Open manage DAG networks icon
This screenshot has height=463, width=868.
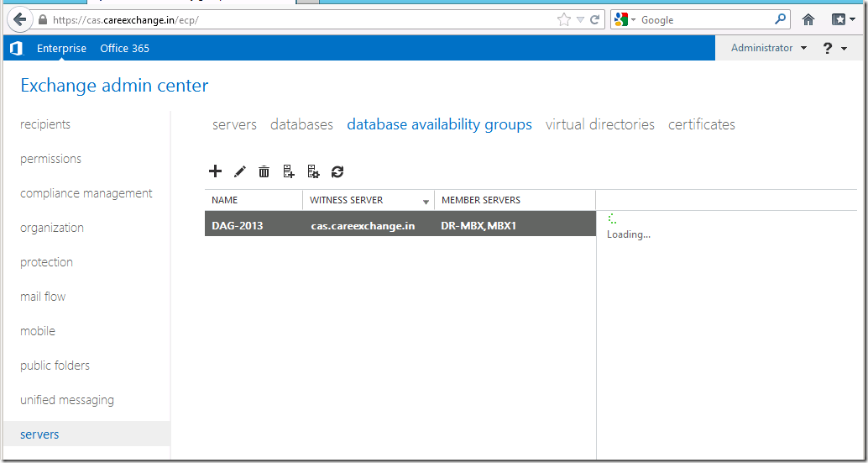pos(313,171)
